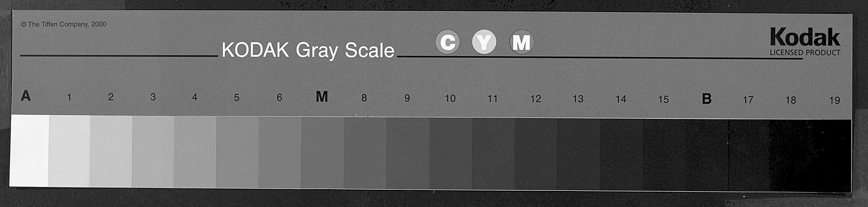This screenshot has height=207, width=868.
Task: Pick the gray swatch under number 3
Action: click(x=153, y=152)
